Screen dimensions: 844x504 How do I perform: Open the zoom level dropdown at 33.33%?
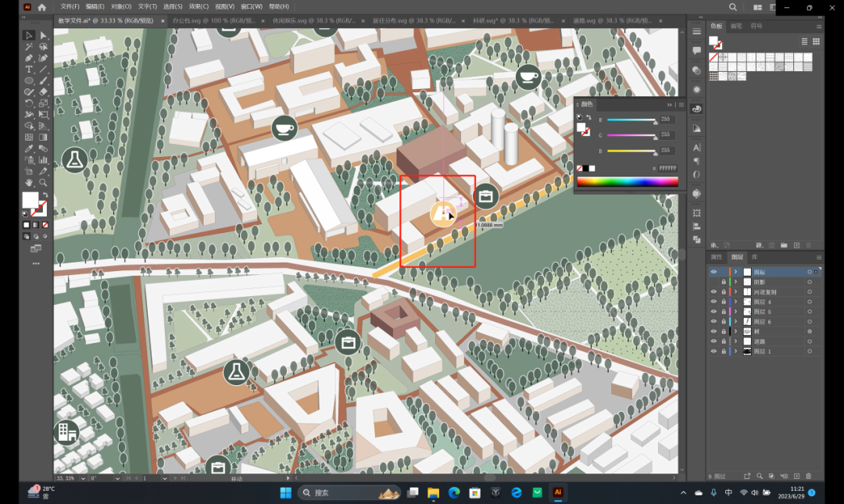[x=83, y=478]
